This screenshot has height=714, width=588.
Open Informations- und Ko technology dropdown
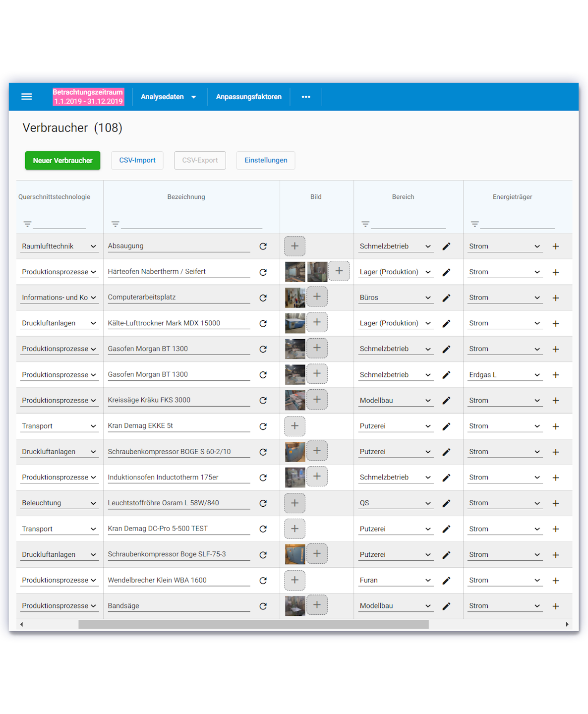[x=59, y=297]
